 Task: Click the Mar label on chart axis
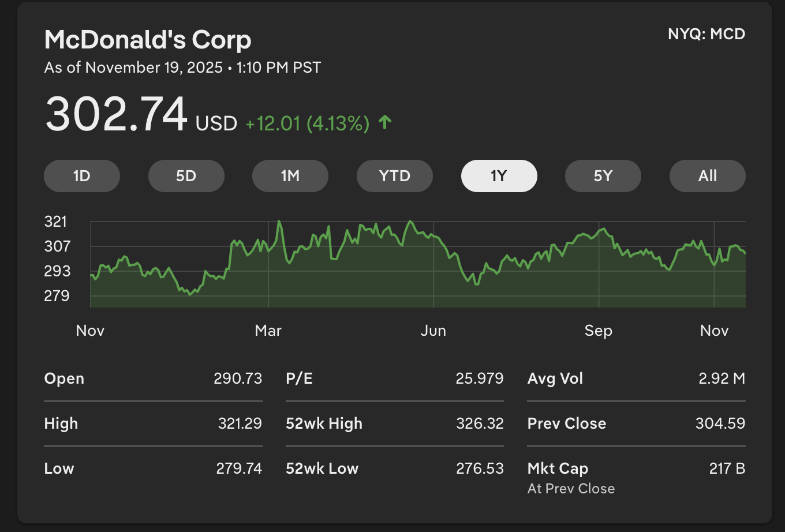pyautogui.click(x=268, y=331)
